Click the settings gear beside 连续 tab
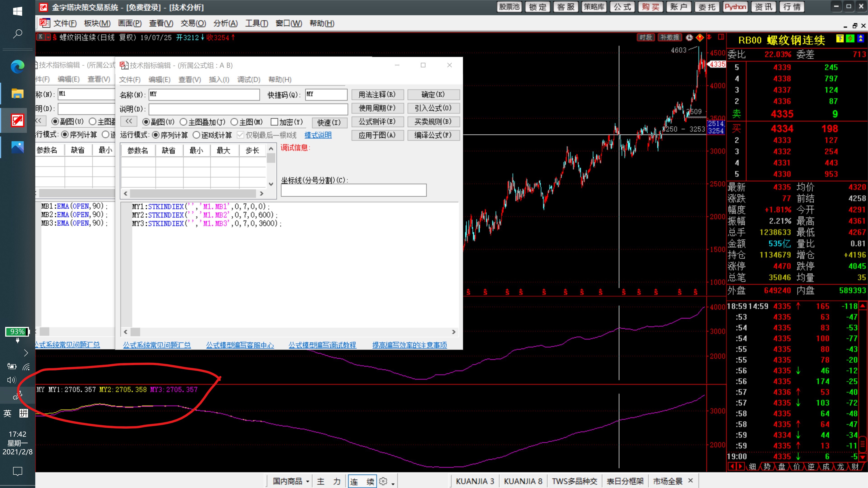Viewport: 868px width, 488px height. pos(383,481)
